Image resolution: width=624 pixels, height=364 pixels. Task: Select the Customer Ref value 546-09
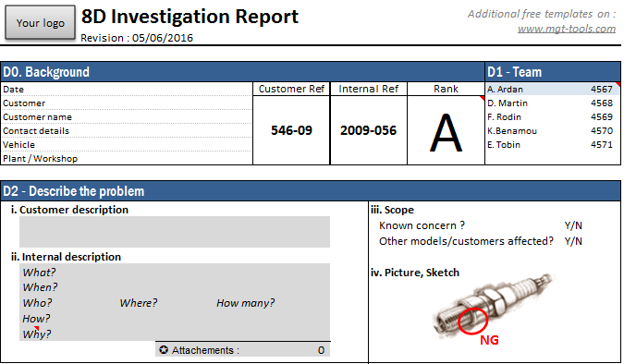click(x=292, y=130)
